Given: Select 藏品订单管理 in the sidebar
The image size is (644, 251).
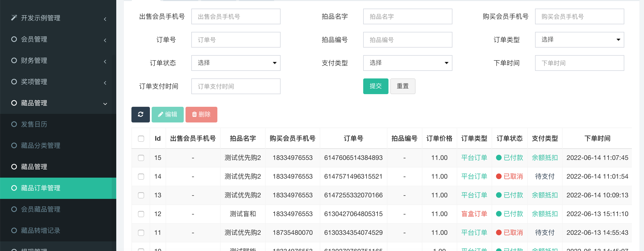Looking at the screenshot, I should [58, 188].
